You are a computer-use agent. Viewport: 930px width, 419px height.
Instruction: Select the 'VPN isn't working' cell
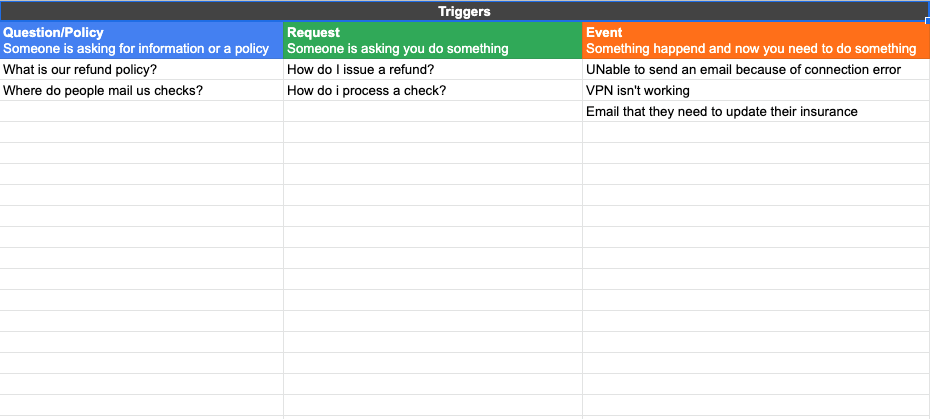point(756,90)
